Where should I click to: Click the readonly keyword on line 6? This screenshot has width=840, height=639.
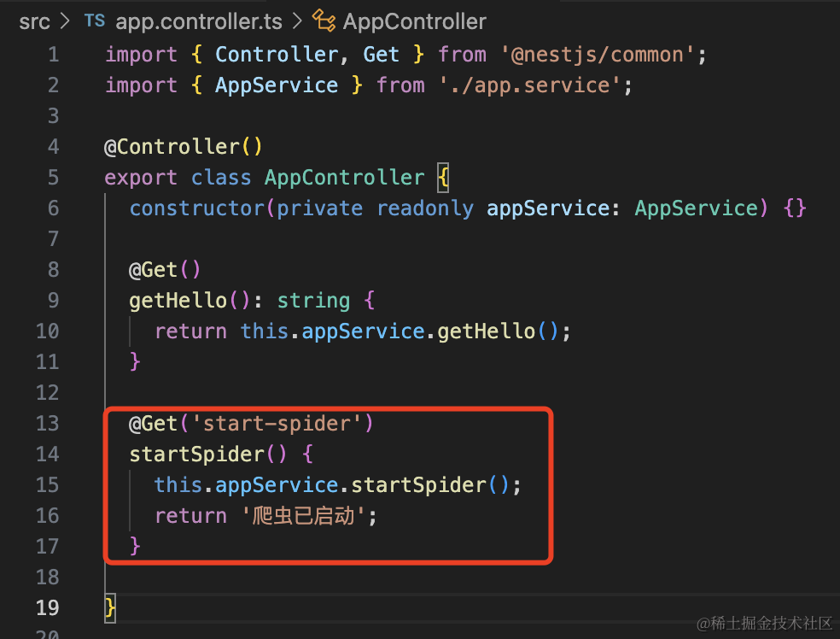pos(425,208)
